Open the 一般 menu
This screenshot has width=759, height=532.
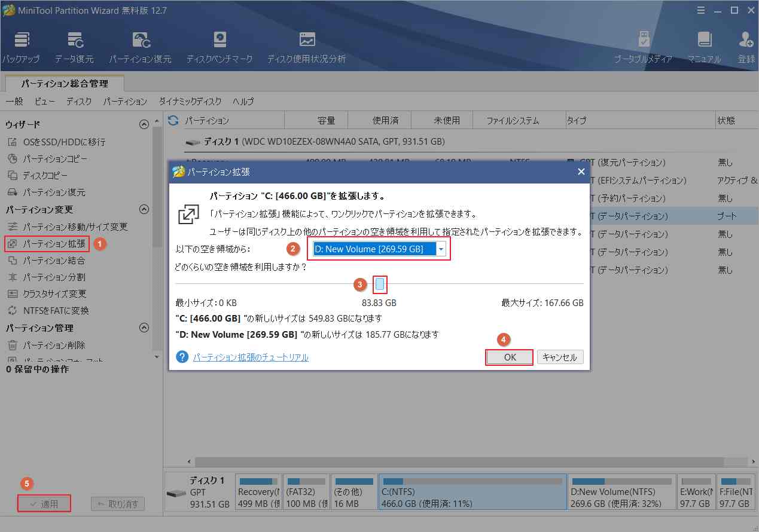[x=14, y=102]
